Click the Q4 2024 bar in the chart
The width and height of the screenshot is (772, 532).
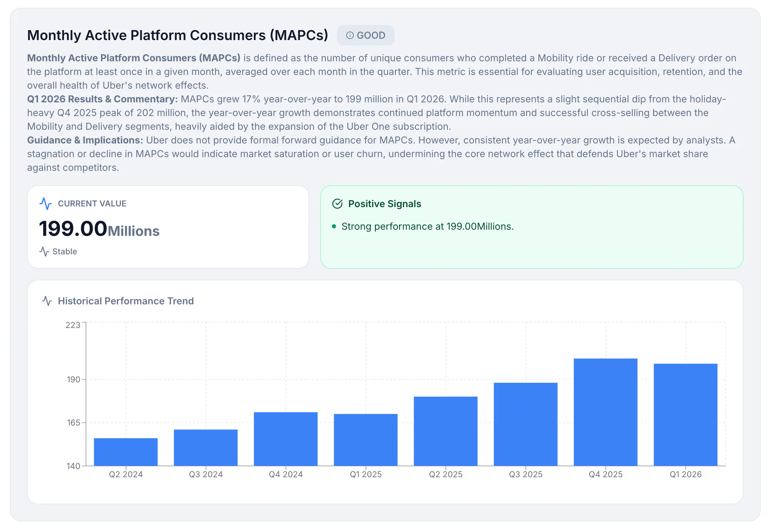coord(286,439)
